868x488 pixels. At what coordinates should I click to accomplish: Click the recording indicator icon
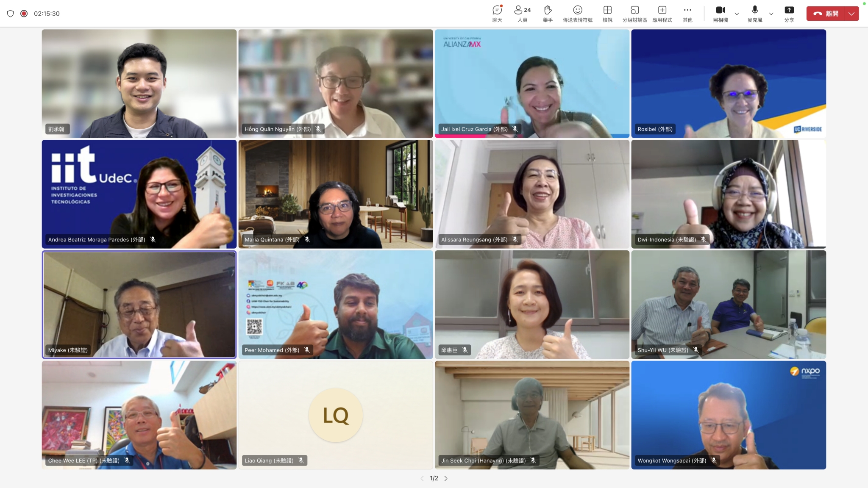coord(24,14)
